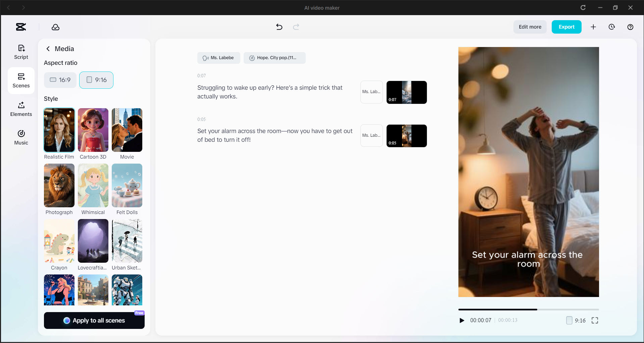Click the Redo icon
Viewport: 644px width, 343px height.
(296, 27)
